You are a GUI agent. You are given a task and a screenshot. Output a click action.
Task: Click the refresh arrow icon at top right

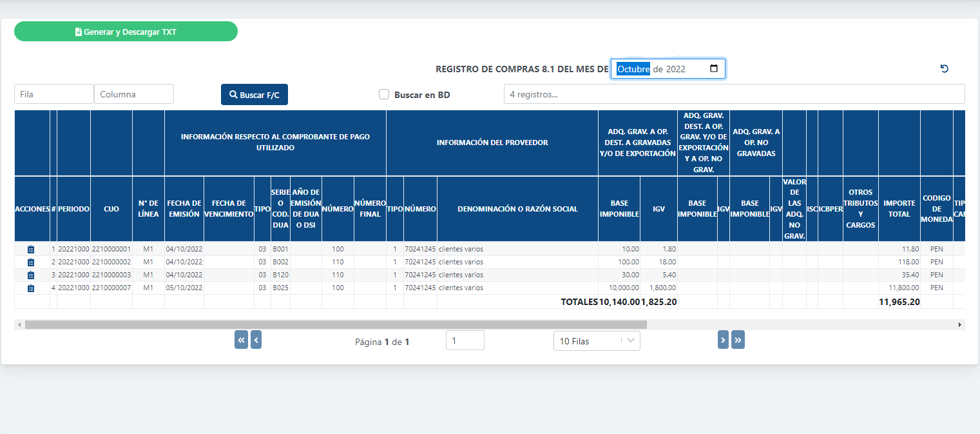pos(945,69)
